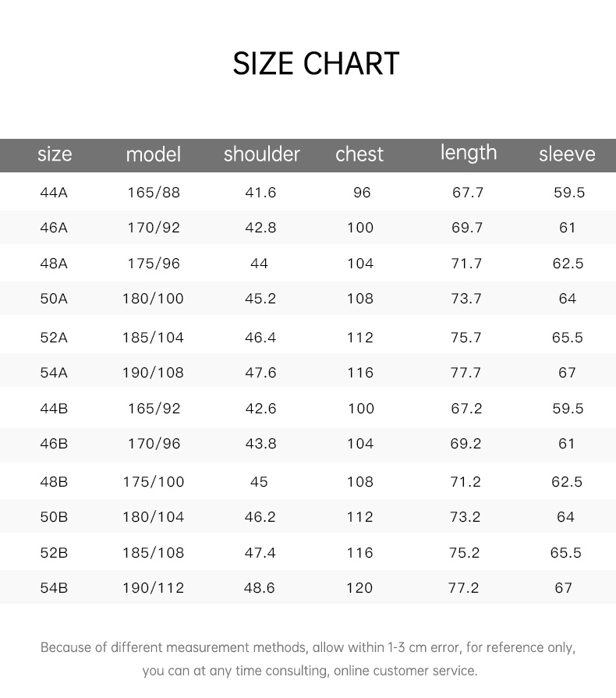This screenshot has height=698, width=616.
Task: Click model value 190/108
Action: (x=153, y=373)
